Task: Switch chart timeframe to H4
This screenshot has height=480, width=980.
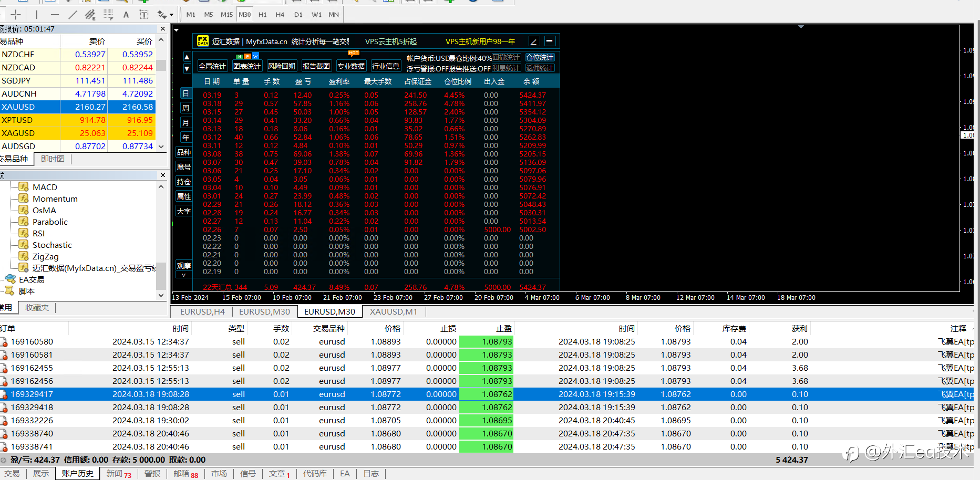Action: [x=280, y=15]
